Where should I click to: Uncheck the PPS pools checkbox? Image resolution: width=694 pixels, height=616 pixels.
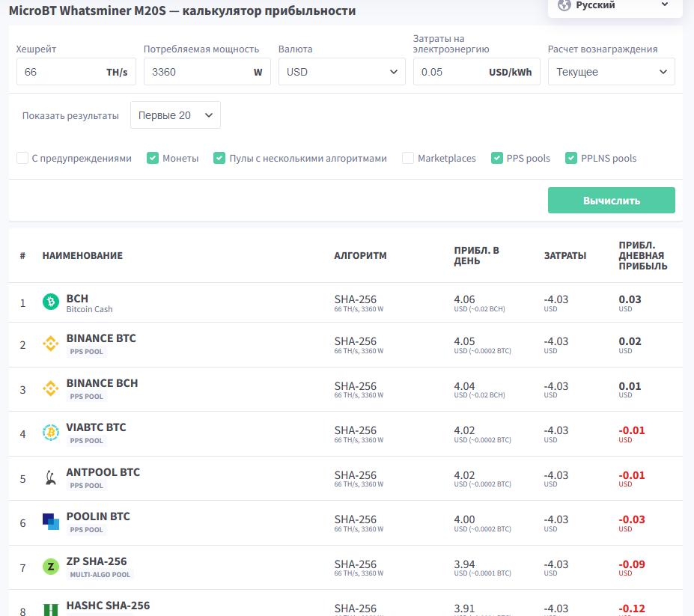point(497,158)
